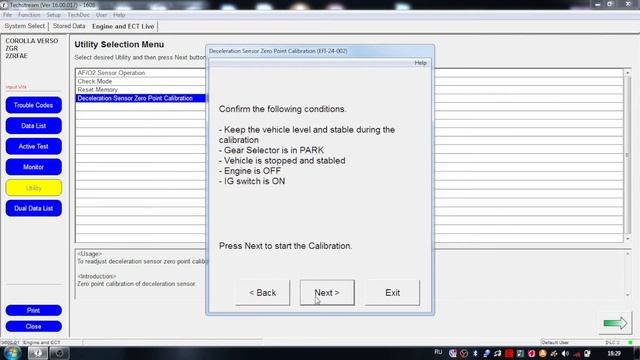
Task: Go Back in the calibration dialog
Action: tap(262, 293)
